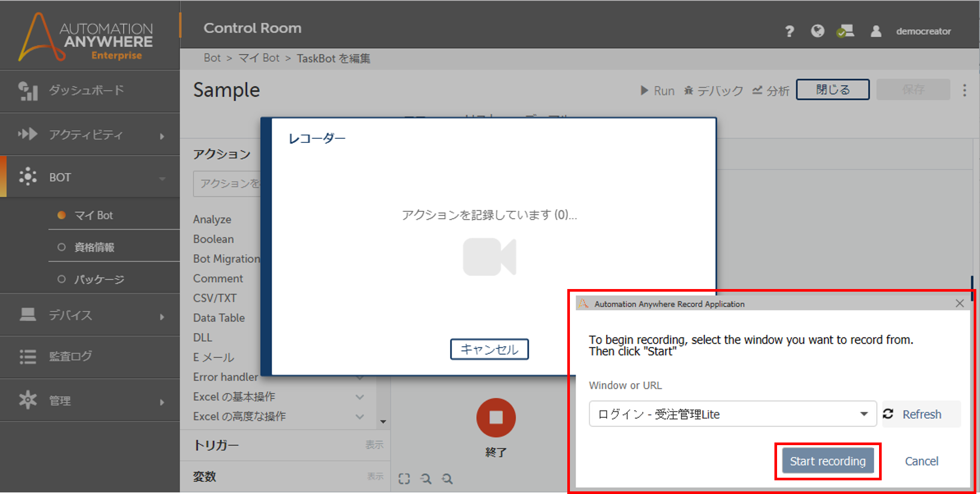Click the administration gear icon

pyautogui.click(x=28, y=400)
